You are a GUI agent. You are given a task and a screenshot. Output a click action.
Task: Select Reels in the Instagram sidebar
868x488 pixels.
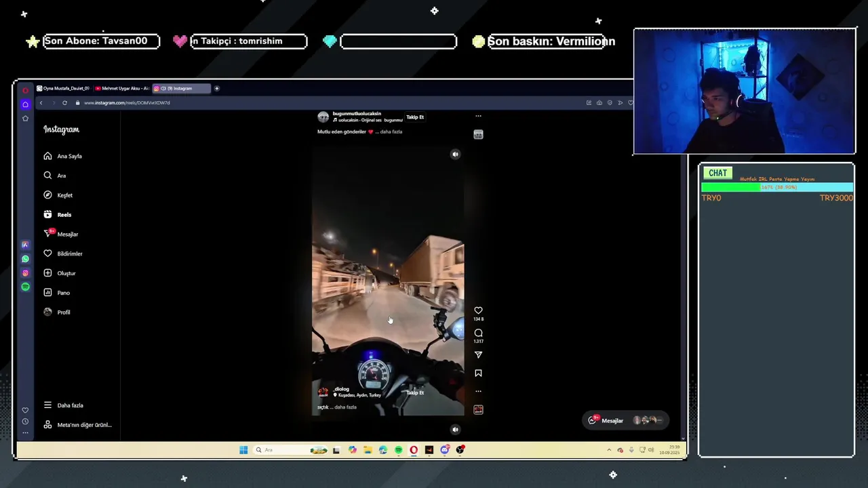coord(57,214)
